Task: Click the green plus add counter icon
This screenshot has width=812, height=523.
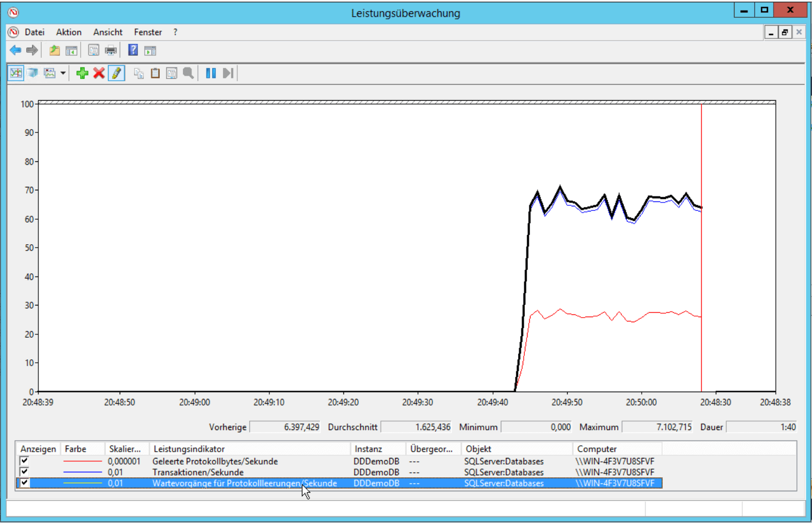Action: (82, 73)
